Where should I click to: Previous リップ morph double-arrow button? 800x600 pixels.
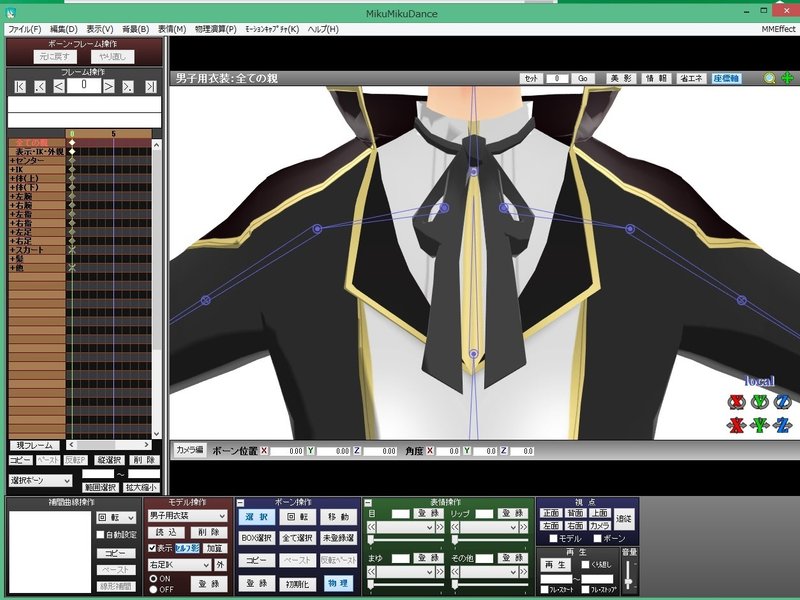coord(455,527)
